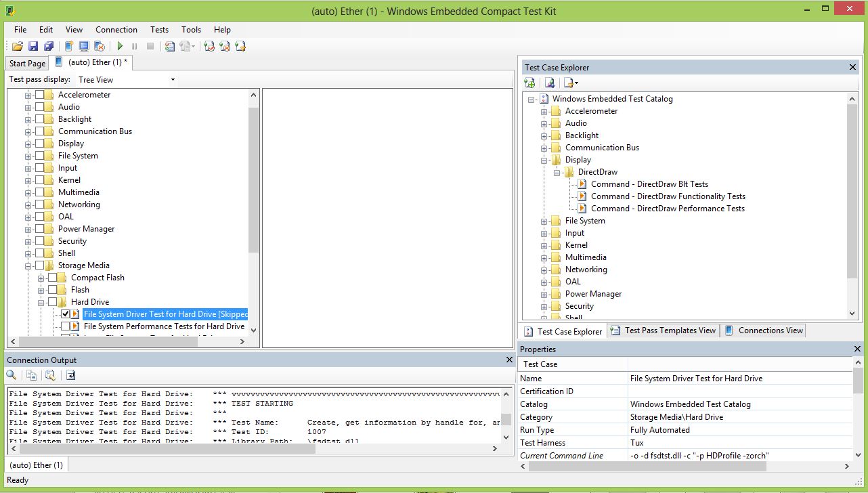Check the Networking checkbox in test pass tree

39,205
